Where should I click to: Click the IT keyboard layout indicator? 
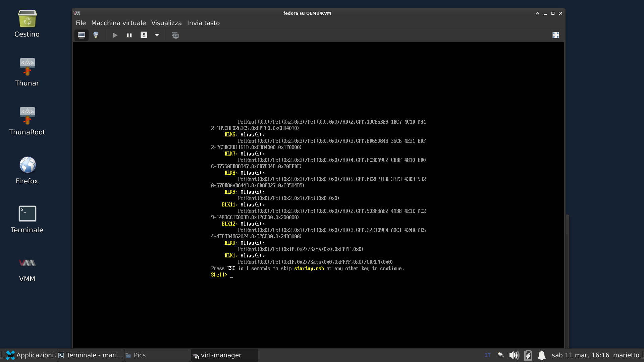coord(488,355)
